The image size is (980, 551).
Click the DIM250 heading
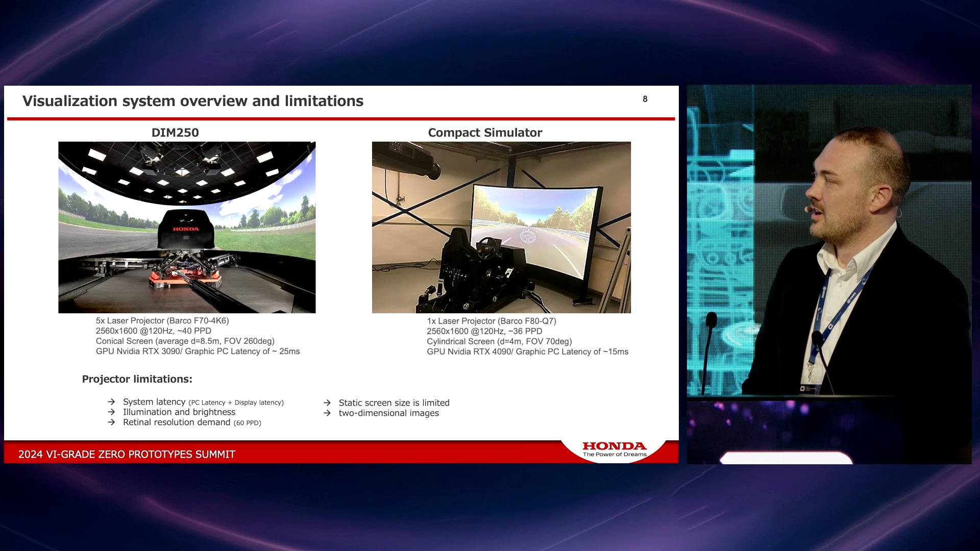click(175, 133)
